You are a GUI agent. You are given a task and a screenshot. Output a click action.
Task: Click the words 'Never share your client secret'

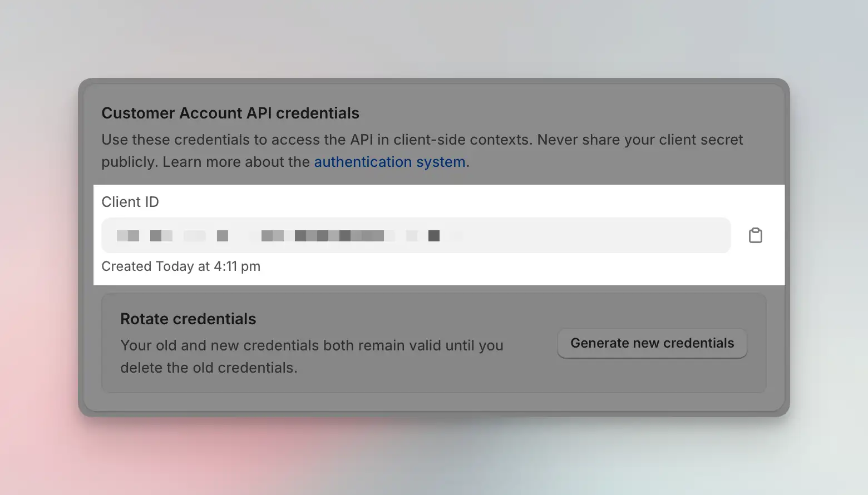pos(640,140)
